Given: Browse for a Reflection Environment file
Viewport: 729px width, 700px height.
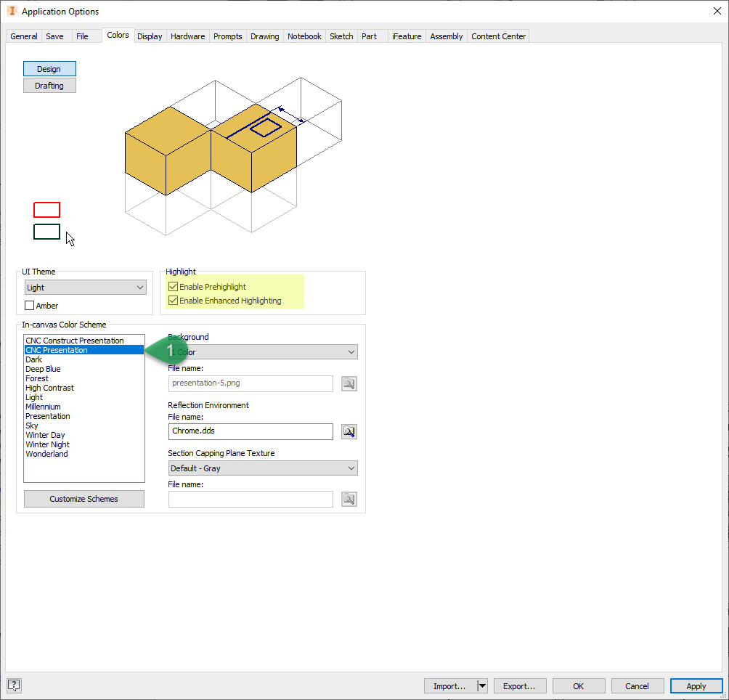Looking at the screenshot, I should coord(349,431).
